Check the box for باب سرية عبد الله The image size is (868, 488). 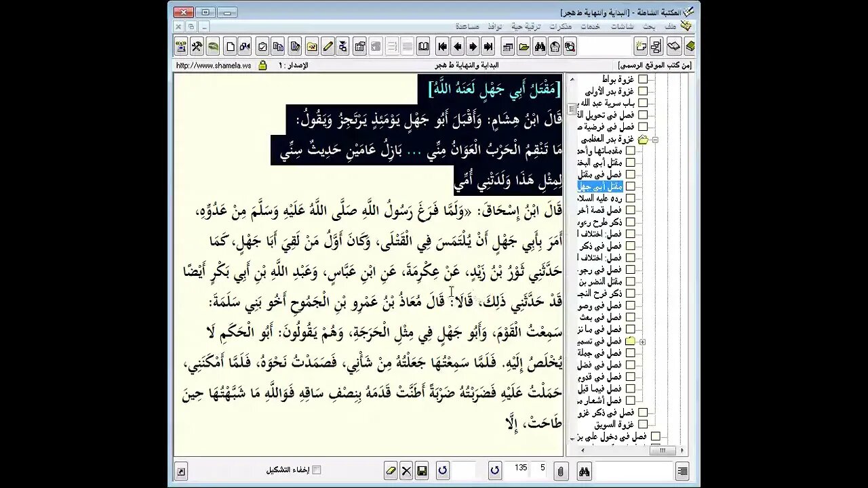[x=643, y=103]
